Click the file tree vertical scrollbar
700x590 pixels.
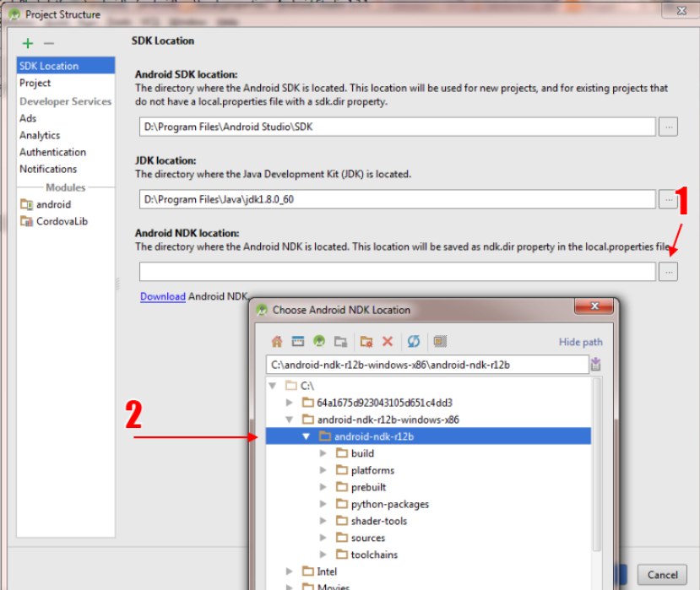point(596,464)
